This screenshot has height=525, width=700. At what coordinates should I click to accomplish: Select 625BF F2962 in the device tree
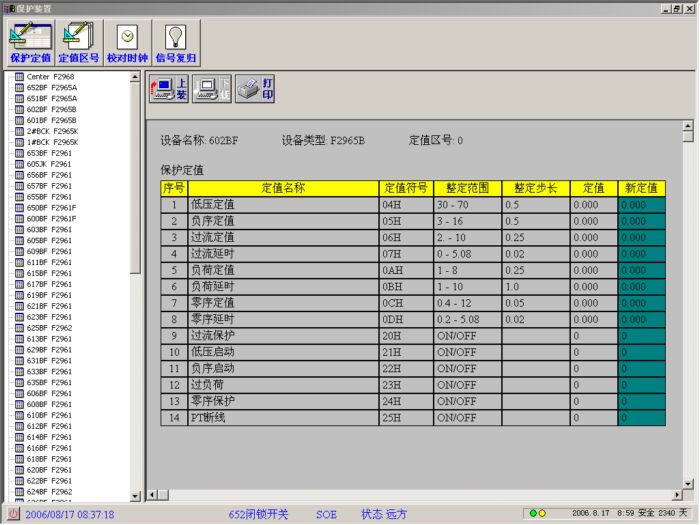49,327
